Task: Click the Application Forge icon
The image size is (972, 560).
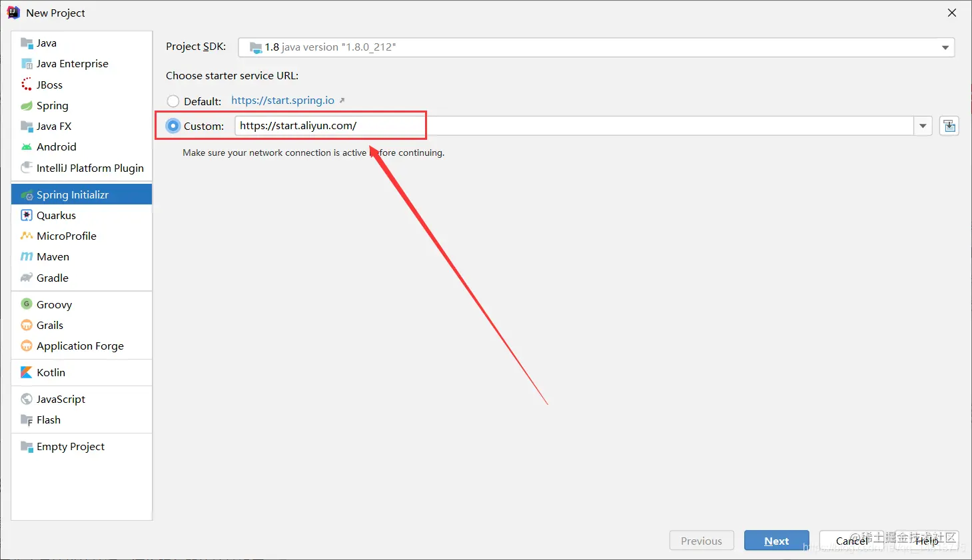Action: (27, 346)
